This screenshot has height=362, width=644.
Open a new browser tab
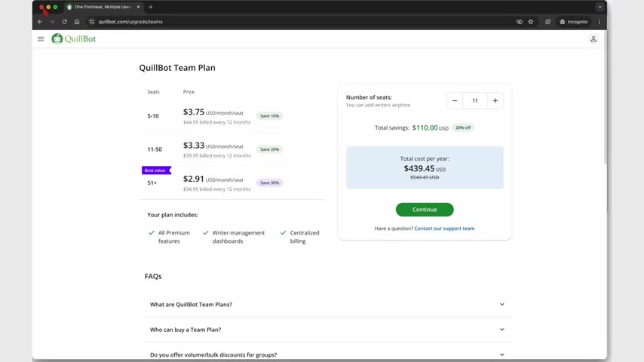[x=151, y=7]
